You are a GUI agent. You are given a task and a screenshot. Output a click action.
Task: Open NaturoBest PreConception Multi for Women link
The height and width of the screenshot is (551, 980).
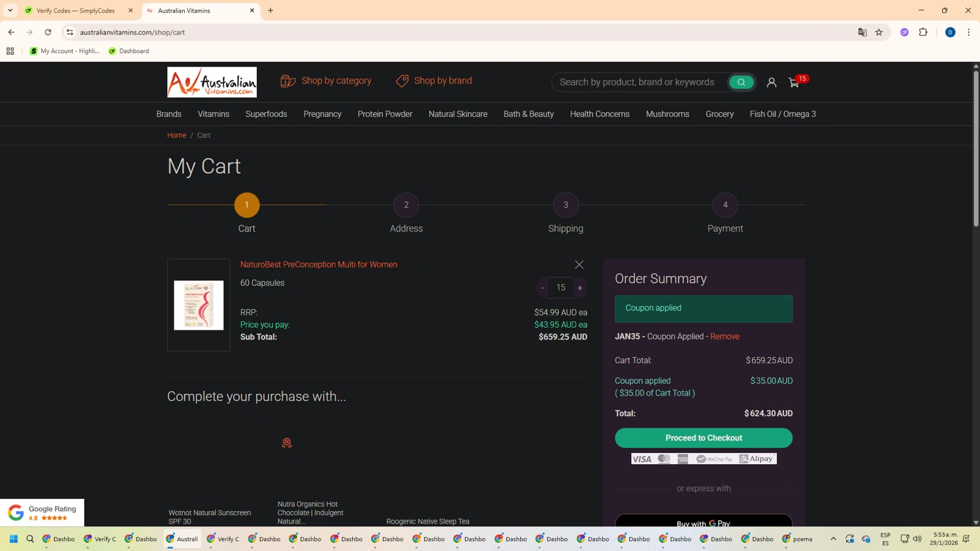click(319, 264)
